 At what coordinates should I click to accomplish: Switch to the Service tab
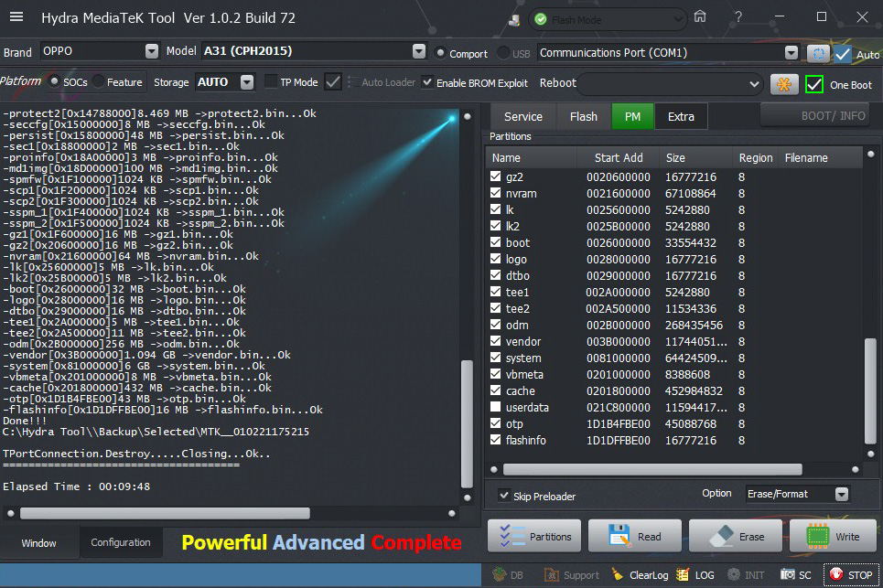[x=523, y=116]
